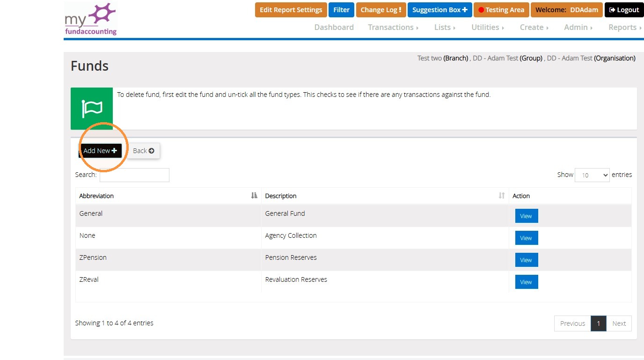Expand the Reports menu
Screen dimensions: 644x360
[x=625, y=27]
